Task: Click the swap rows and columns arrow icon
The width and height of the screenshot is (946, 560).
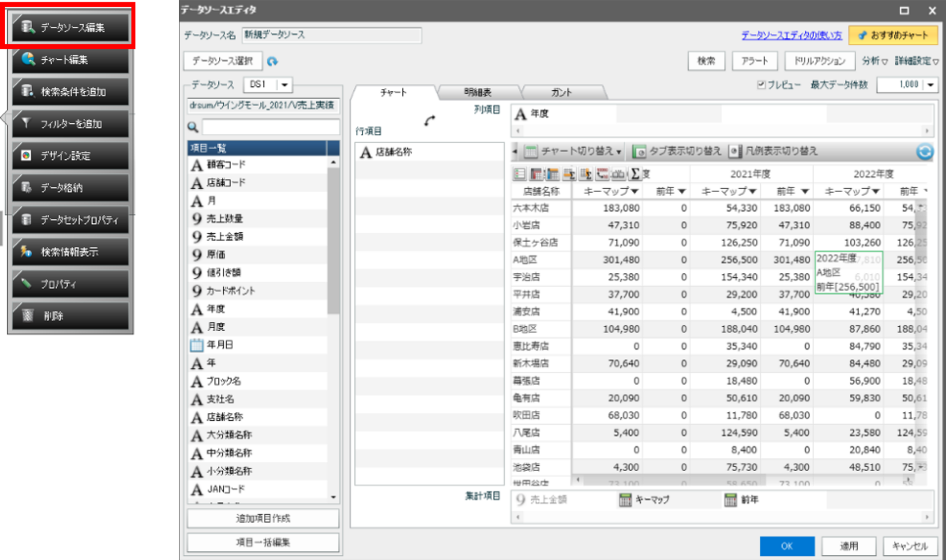Action: tap(430, 120)
